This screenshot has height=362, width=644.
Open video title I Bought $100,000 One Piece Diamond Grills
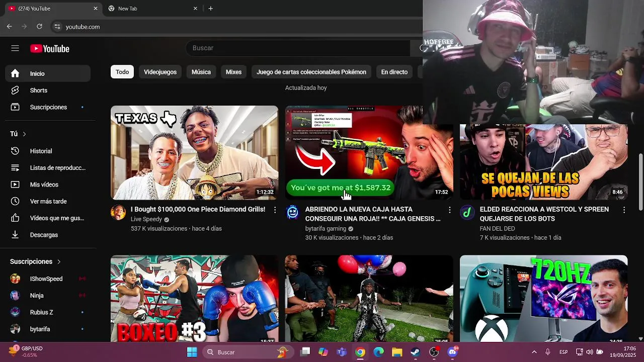tap(198, 209)
